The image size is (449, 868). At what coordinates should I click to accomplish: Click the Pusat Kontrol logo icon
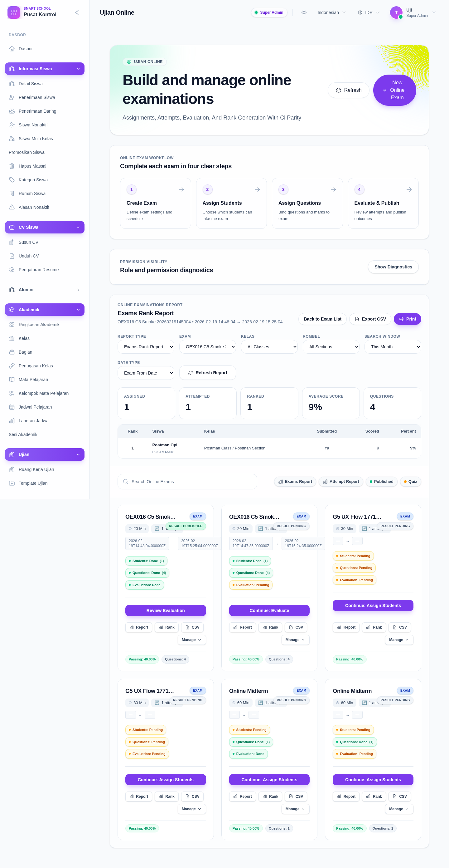(14, 12)
